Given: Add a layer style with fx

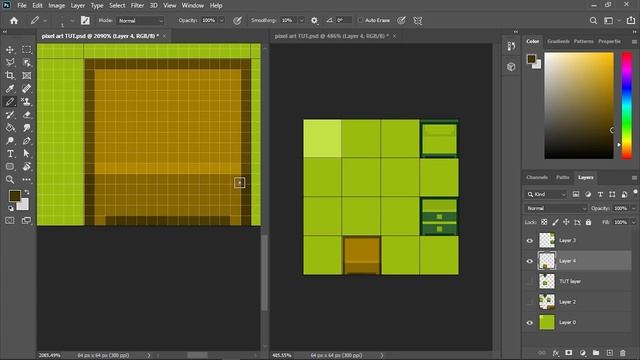Looking at the screenshot, I should (556, 353).
